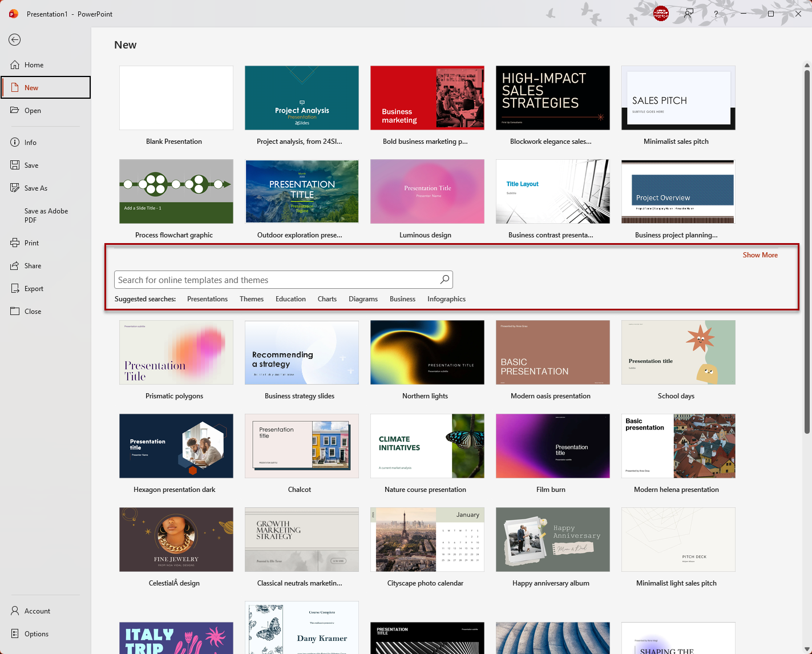Pick the Luminous design template
Image resolution: width=812 pixels, height=654 pixels.
tap(427, 191)
